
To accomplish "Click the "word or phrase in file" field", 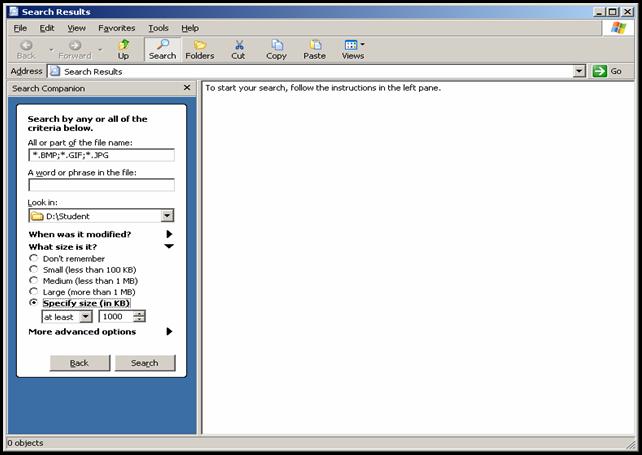I will [101, 185].
